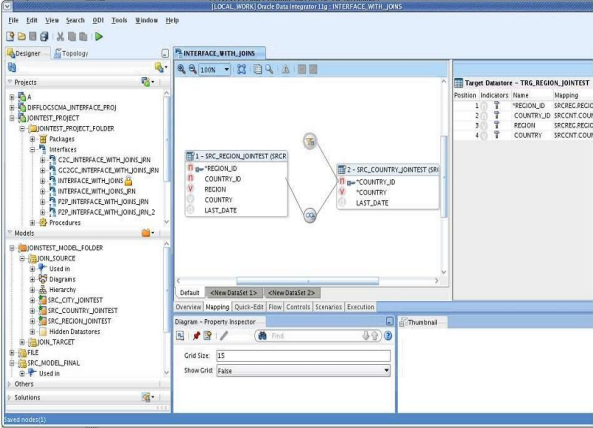Click LAST_DATE column in SRC_REGION_JOINTEST

(x=220, y=210)
